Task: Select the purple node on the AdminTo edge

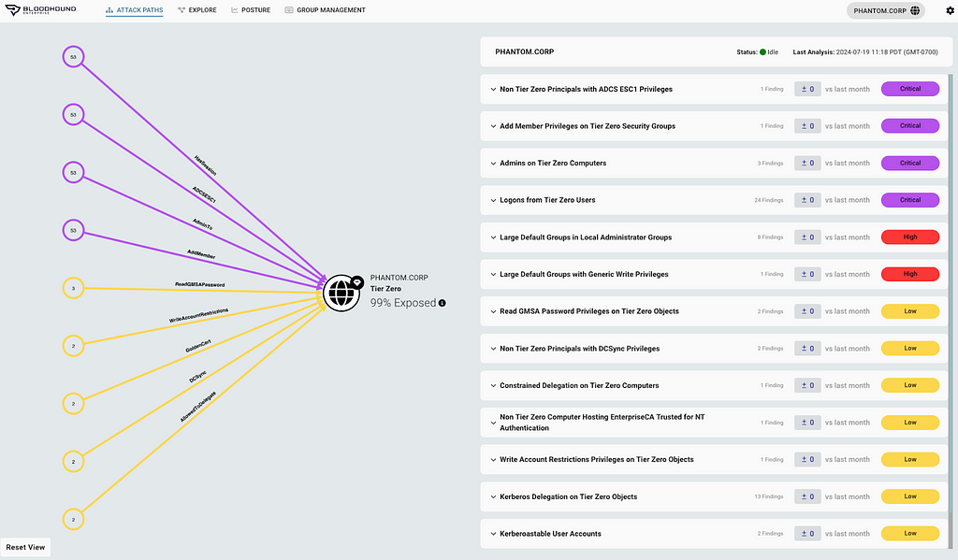Action: 73,172
